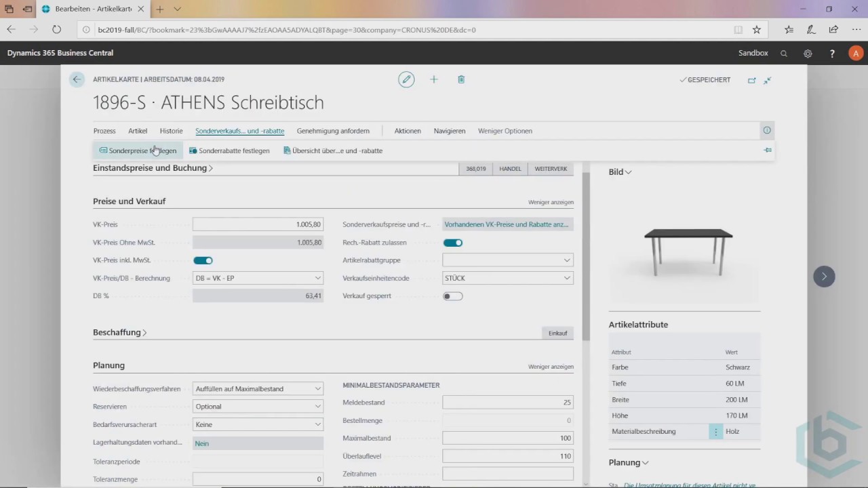This screenshot has height=488, width=868.
Task: Add the page to browser favorites
Action: tap(757, 30)
